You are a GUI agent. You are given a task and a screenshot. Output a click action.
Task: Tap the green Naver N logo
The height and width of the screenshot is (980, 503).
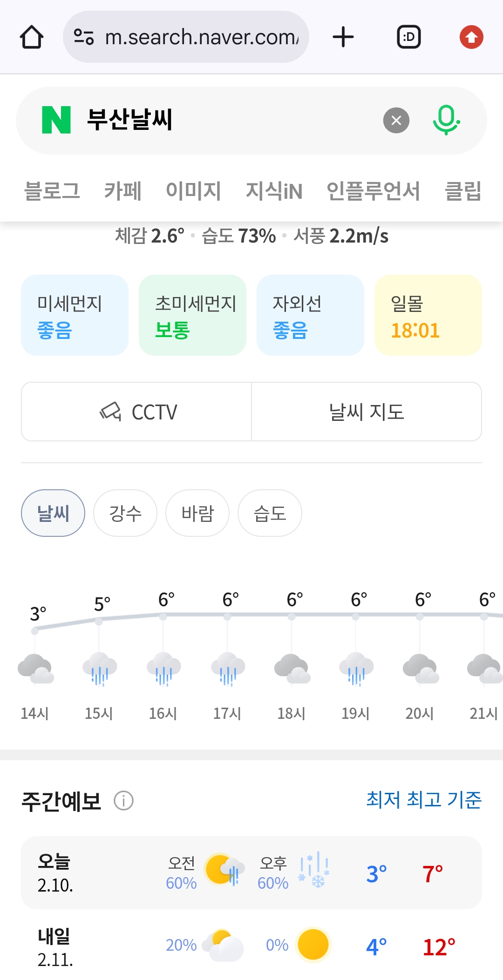click(56, 120)
